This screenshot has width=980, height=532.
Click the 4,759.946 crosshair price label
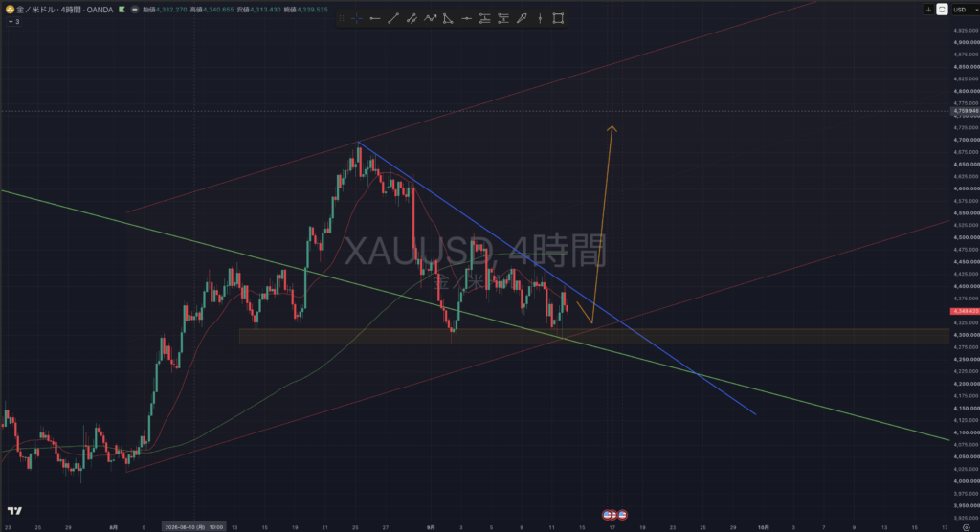pyautogui.click(x=965, y=111)
